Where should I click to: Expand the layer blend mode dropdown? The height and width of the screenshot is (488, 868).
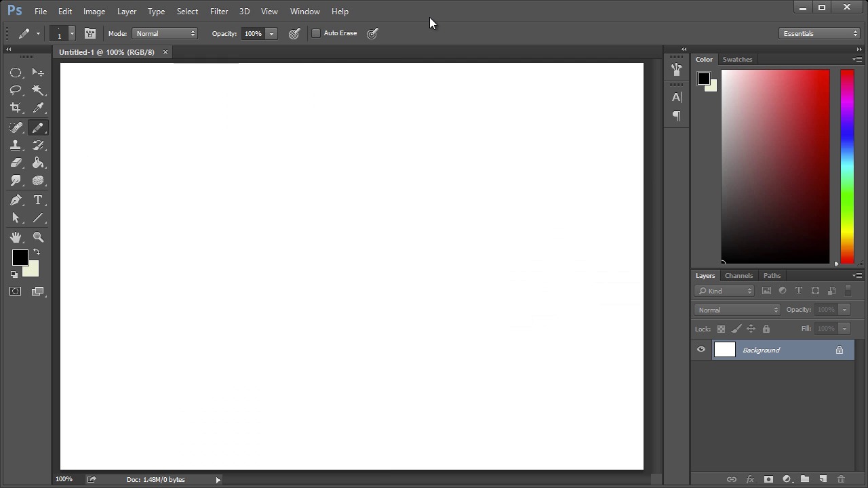[737, 310]
